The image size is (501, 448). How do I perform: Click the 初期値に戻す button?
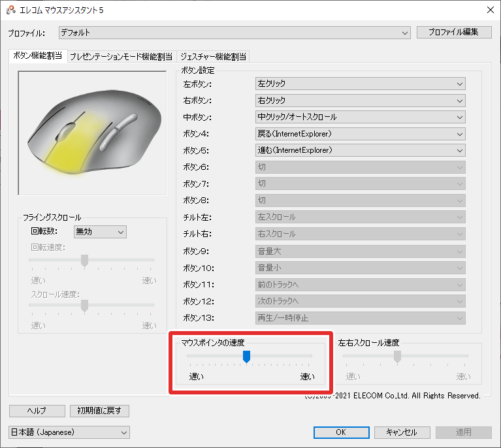tap(99, 411)
